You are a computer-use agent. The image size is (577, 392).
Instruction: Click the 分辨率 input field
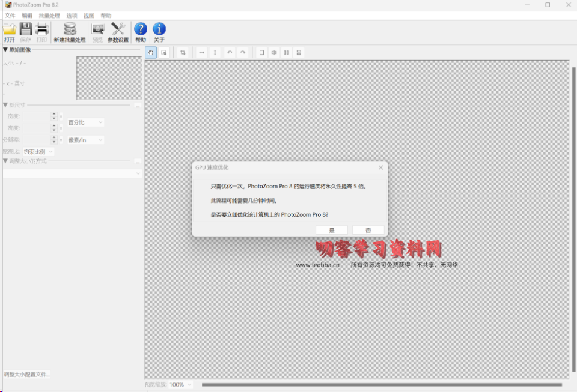[37, 140]
